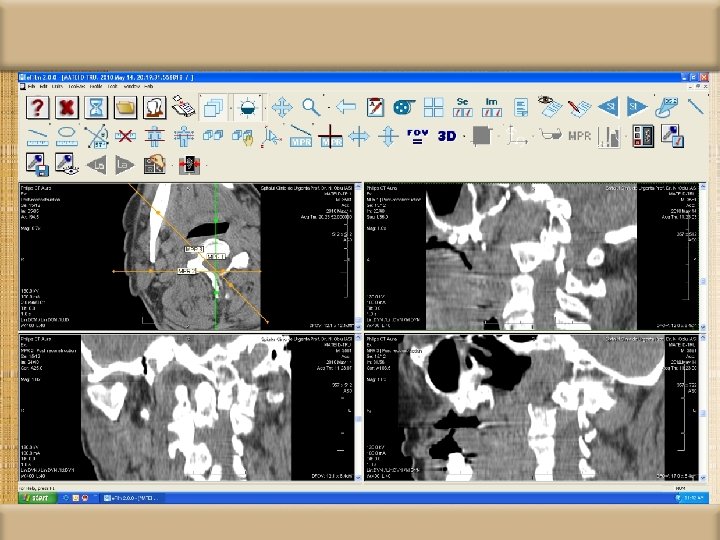This screenshot has width=720, height=540.
Task: Select the line ruler measurement tool
Action: pyautogui.click(x=38, y=136)
